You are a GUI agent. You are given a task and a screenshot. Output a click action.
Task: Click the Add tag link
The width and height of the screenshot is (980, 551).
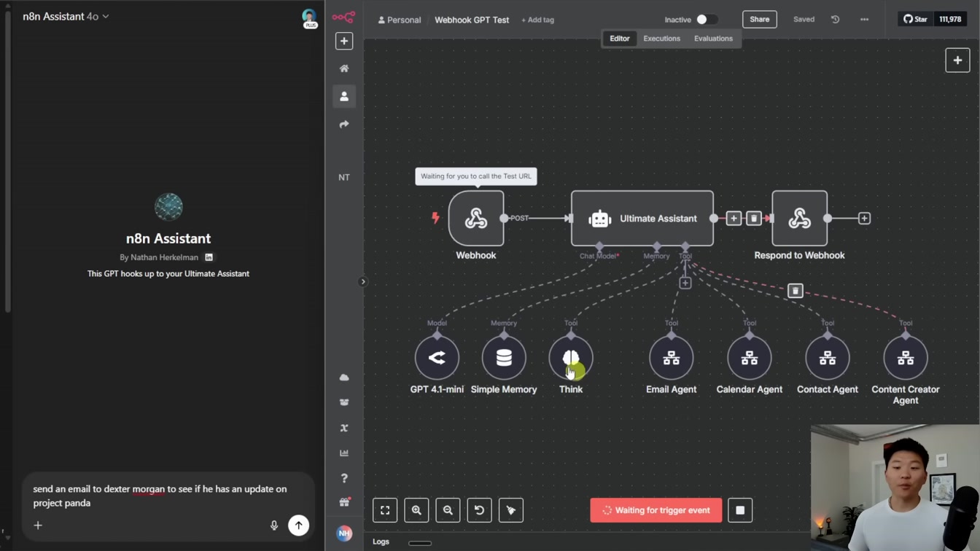click(x=537, y=20)
